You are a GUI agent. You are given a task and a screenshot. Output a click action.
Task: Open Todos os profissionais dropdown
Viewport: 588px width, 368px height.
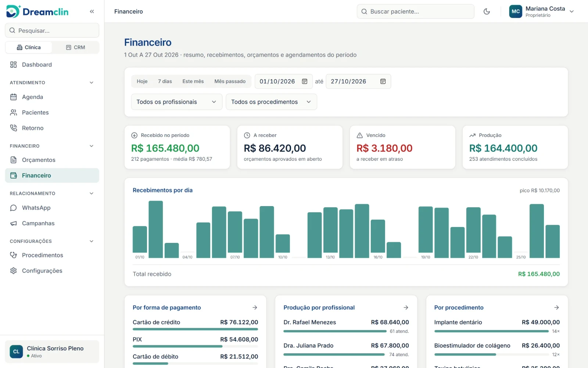pyautogui.click(x=176, y=102)
